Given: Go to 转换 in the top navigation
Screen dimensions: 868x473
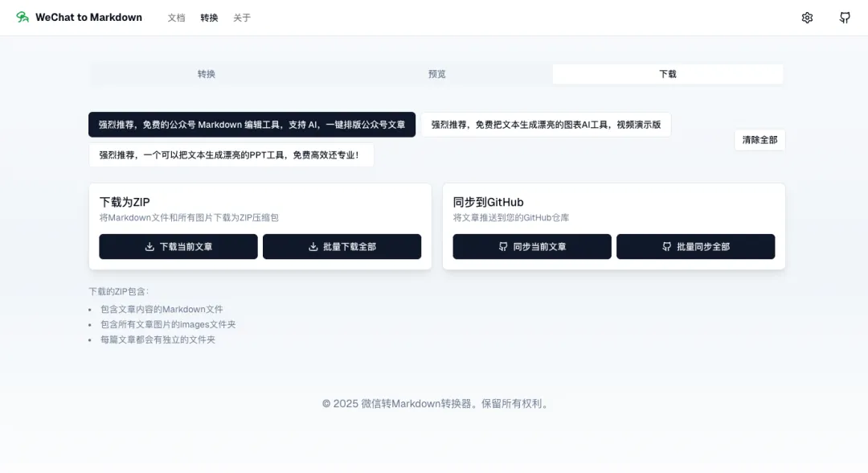Looking at the screenshot, I should click(x=209, y=18).
